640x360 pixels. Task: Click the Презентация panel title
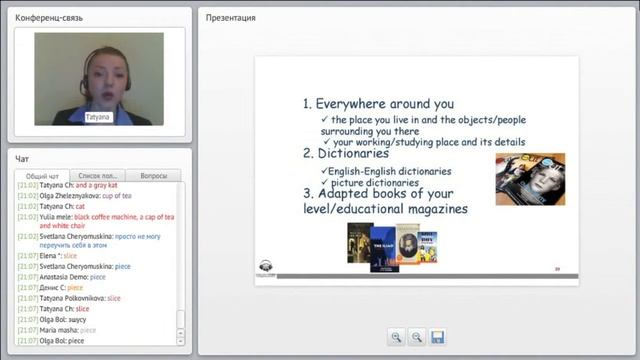231,18
